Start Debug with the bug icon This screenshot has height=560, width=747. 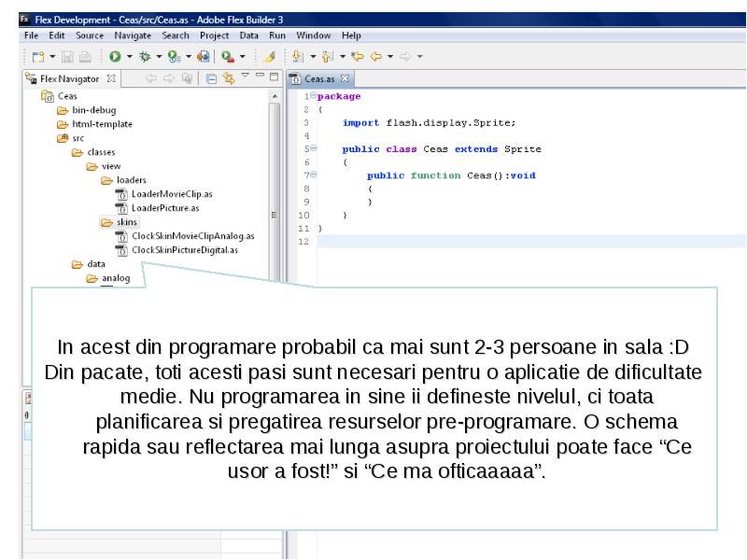[x=145, y=57]
